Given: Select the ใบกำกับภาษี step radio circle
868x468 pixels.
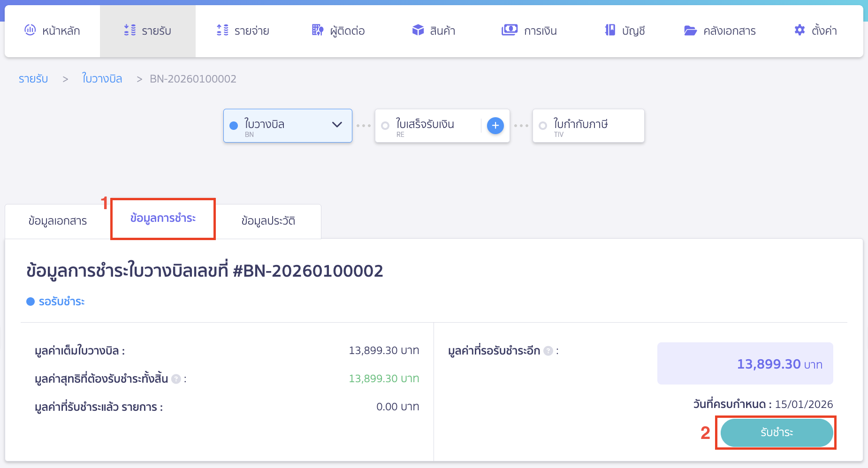Looking at the screenshot, I should (543, 125).
